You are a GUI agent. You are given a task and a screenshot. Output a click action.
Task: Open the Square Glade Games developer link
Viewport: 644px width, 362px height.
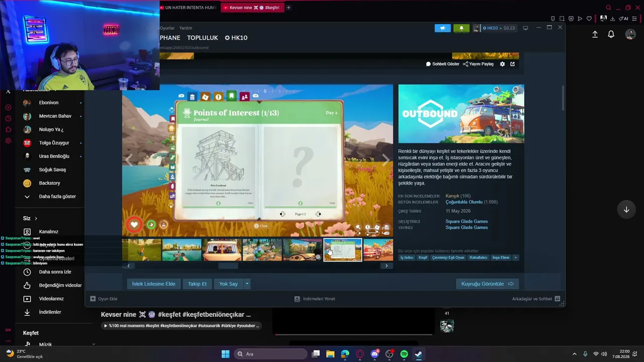click(466, 221)
